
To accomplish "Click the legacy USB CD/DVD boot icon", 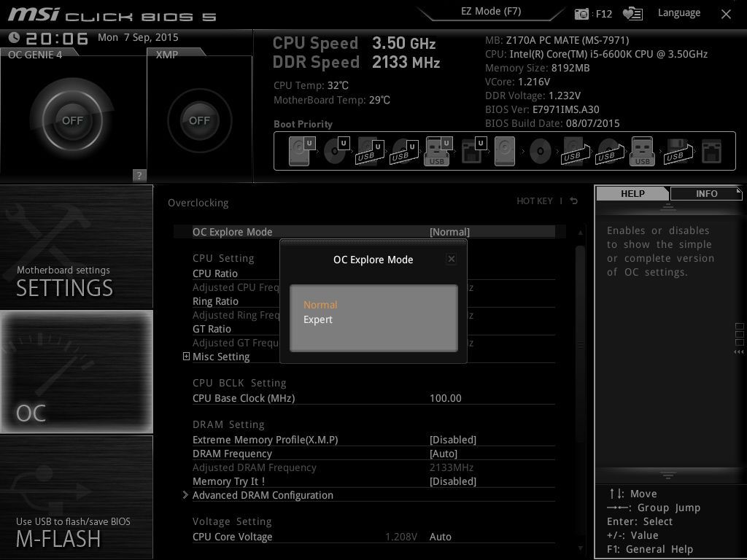I will [610, 152].
